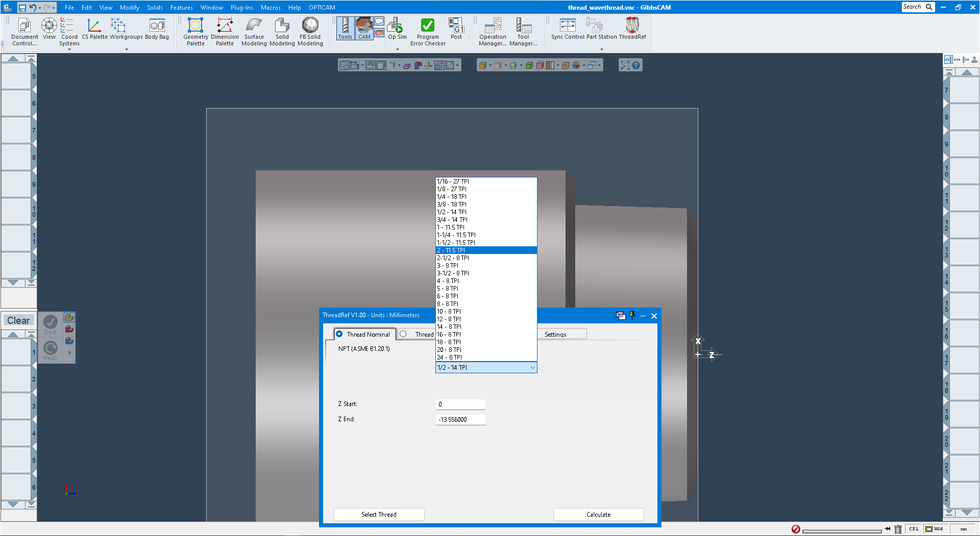The image size is (980, 536).
Task: Choose 2 - 11.5 TPI from the list
Action: coord(486,250)
